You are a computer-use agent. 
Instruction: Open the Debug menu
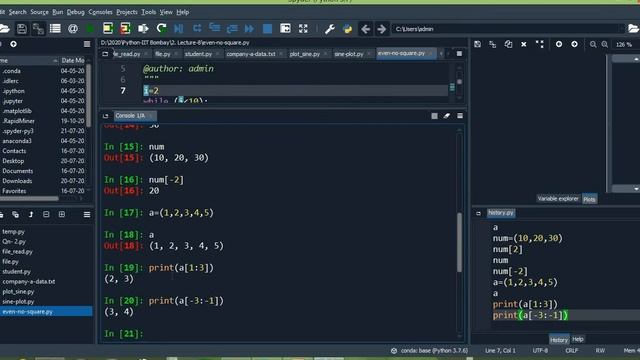click(76, 12)
